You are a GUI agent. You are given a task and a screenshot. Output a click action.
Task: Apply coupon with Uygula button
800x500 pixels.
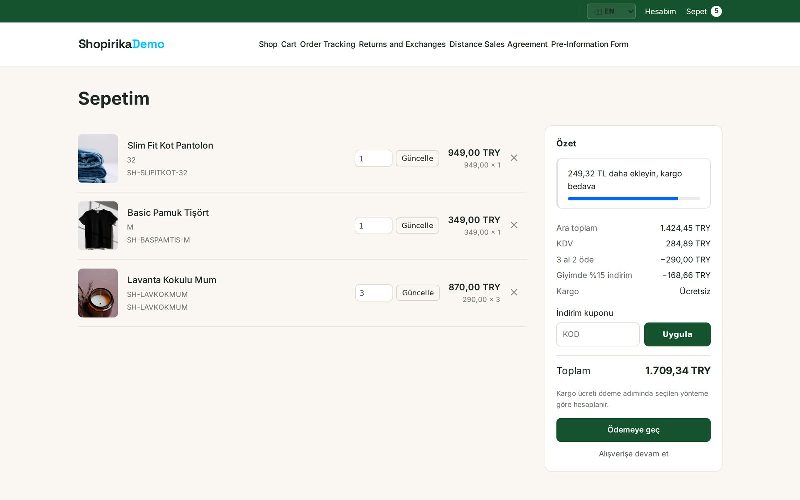[x=677, y=334]
